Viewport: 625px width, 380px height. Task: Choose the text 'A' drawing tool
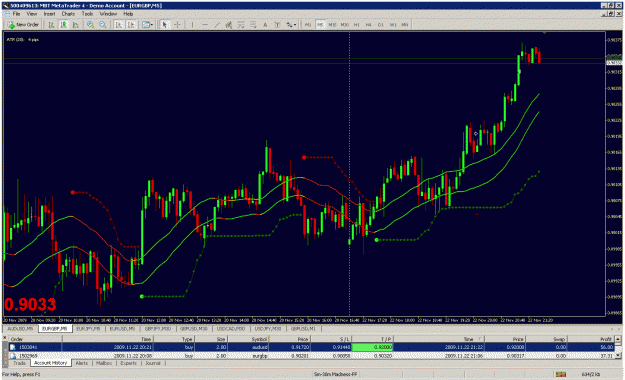pos(265,25)
